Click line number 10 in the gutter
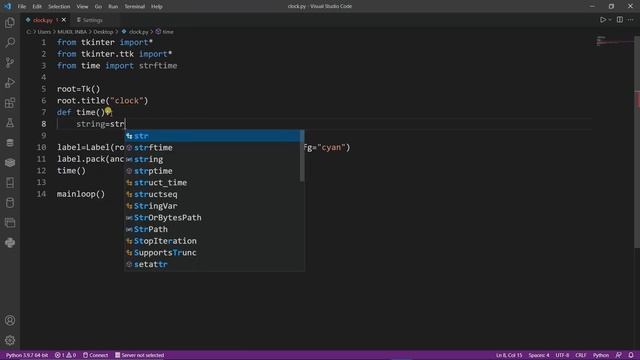This screenshot has width=640, height=360. coord(41,147)
